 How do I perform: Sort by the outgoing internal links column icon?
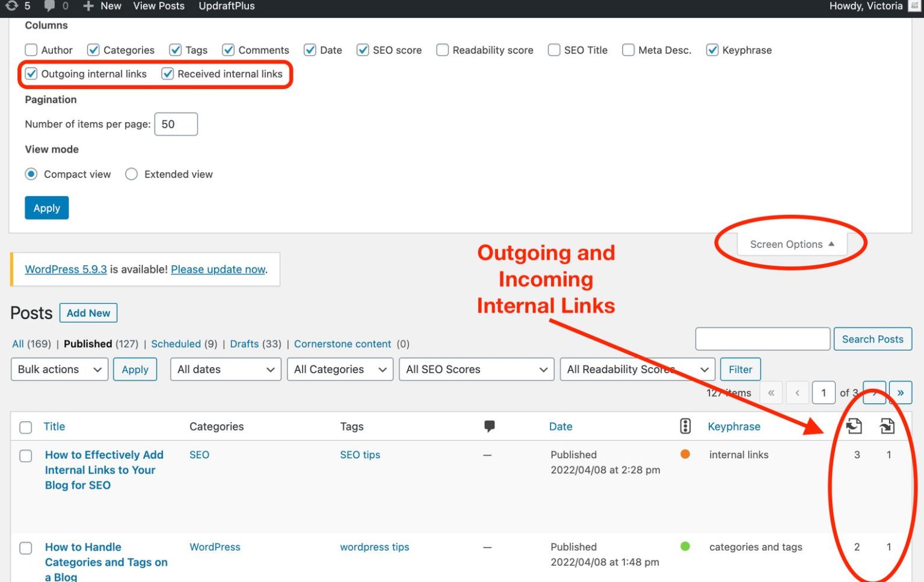point(853,426)
